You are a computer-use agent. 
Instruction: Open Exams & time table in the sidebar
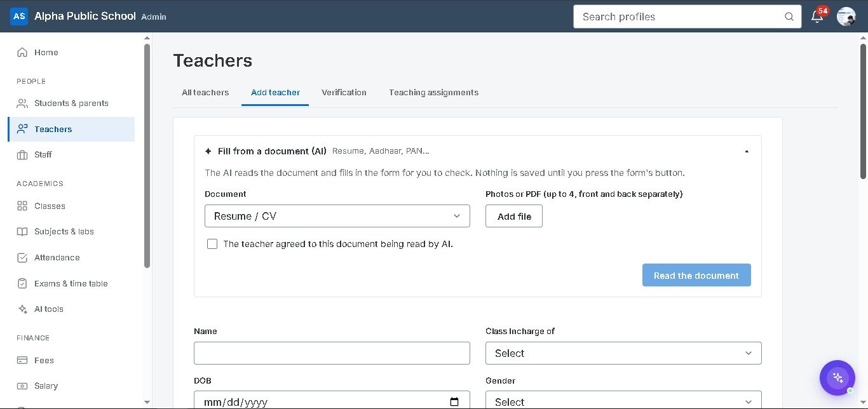tap(71, 283)
